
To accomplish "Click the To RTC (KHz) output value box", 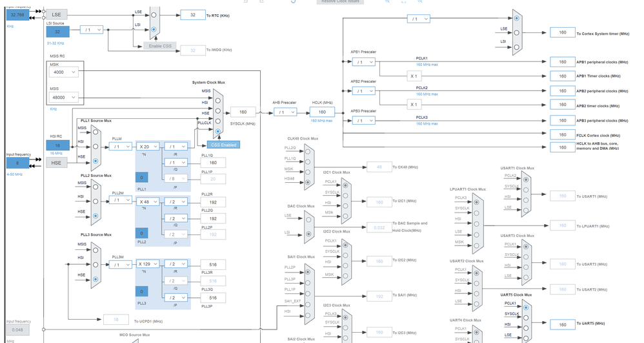I will tap(193, 15).
